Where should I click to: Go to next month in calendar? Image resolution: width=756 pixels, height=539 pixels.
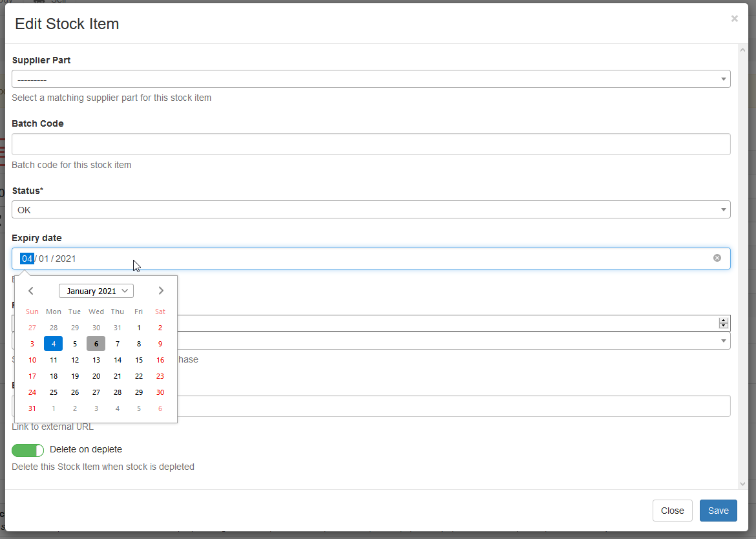pos(161,291)
